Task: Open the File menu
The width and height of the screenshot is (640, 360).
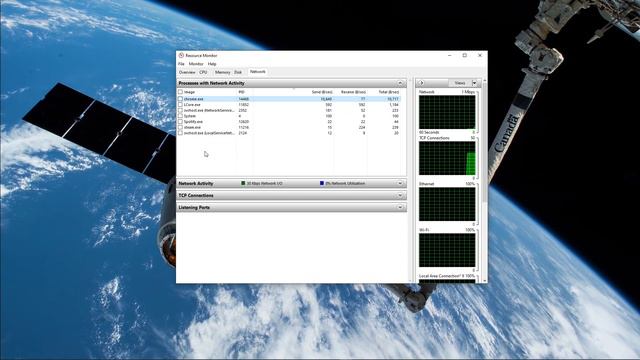Action: [x=181, y=64]
